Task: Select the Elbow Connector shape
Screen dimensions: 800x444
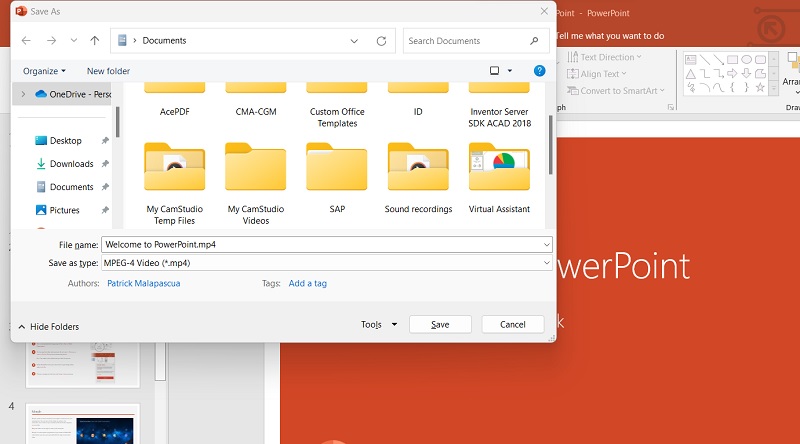Action: [705, 73]
